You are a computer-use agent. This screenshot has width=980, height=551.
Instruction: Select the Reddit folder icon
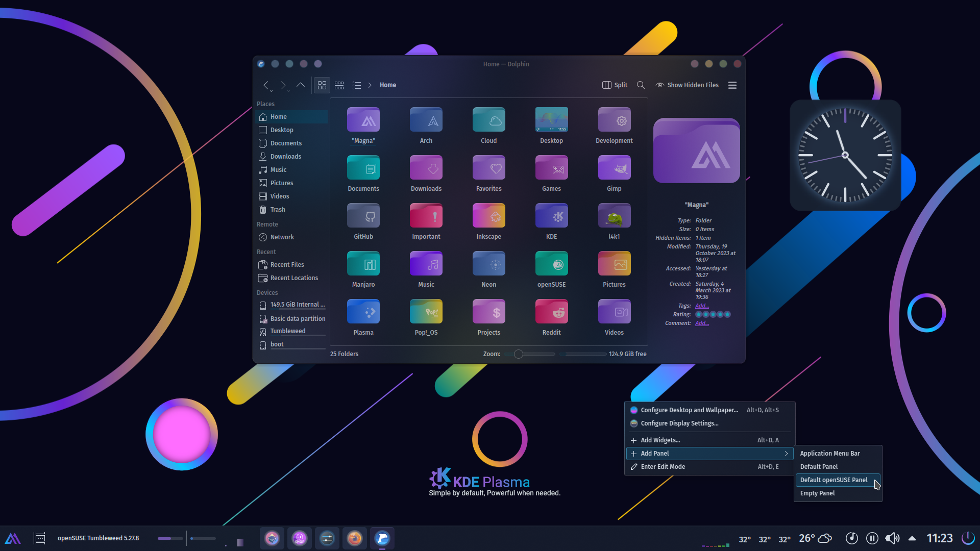click(x=552, y=312)
